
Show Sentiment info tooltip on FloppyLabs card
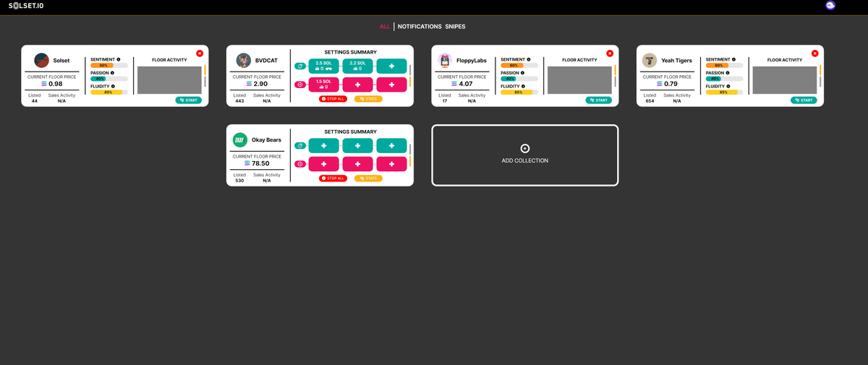(529, 59)
